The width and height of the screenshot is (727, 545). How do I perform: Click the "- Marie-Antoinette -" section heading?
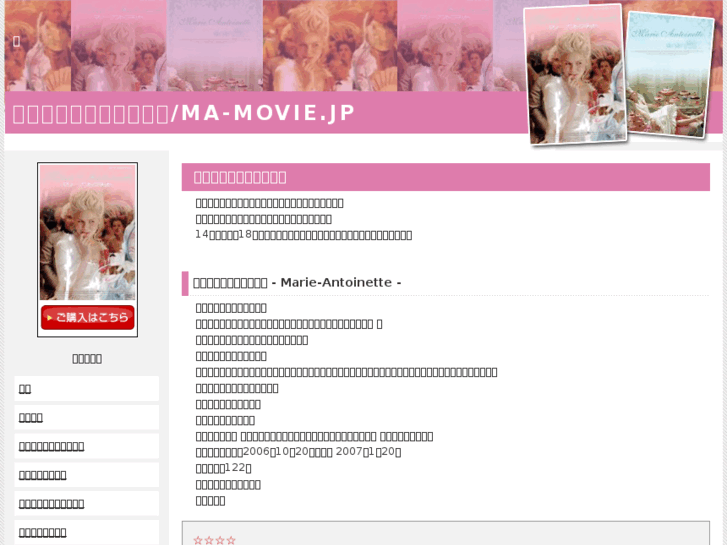coord(297,282)
